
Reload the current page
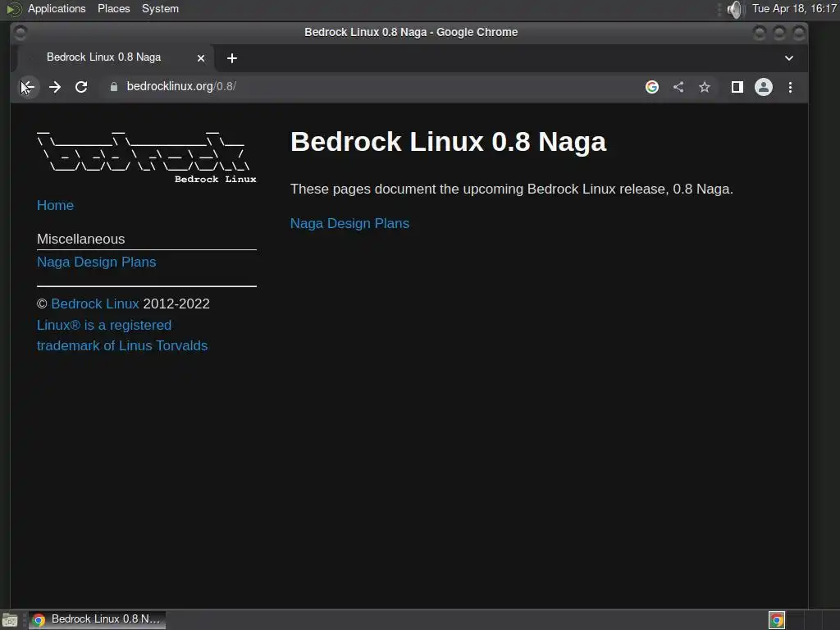pos(81,87)
